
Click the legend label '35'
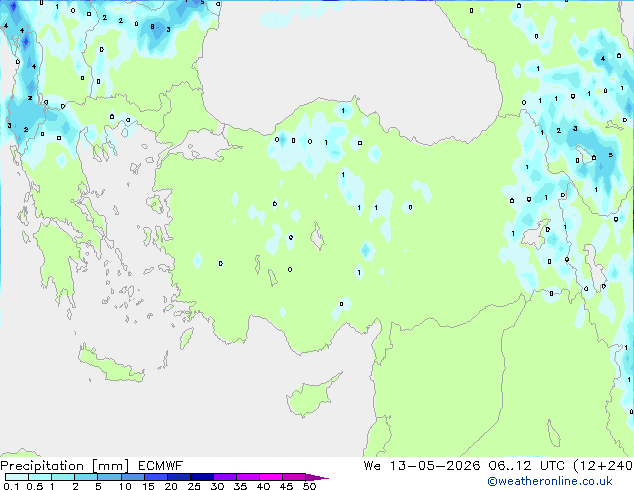click(x=240, y=486)
